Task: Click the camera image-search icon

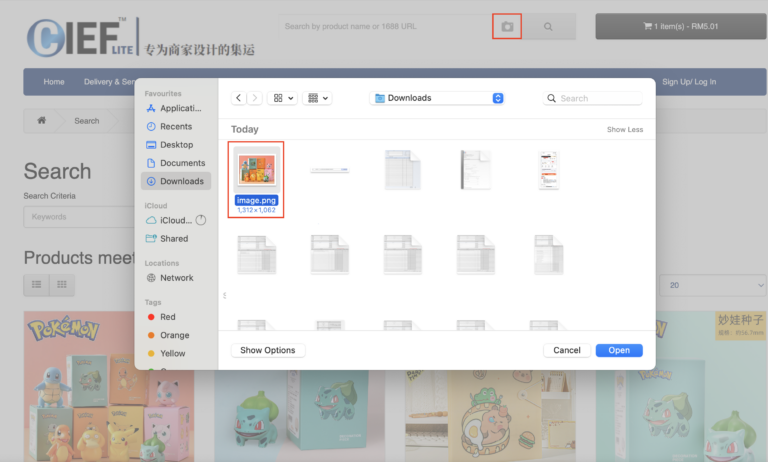Action: coord(507,26)
